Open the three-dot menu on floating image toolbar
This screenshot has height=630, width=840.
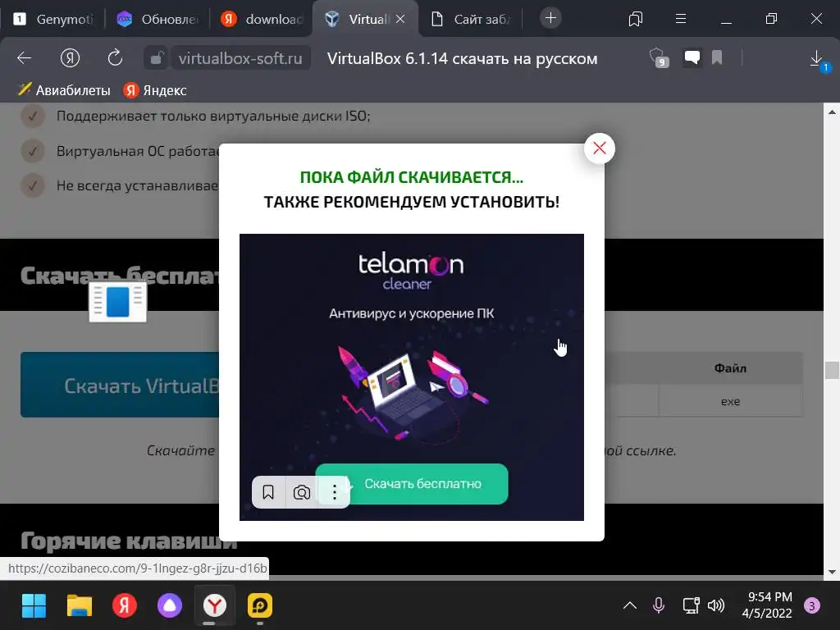click(335, 492)
